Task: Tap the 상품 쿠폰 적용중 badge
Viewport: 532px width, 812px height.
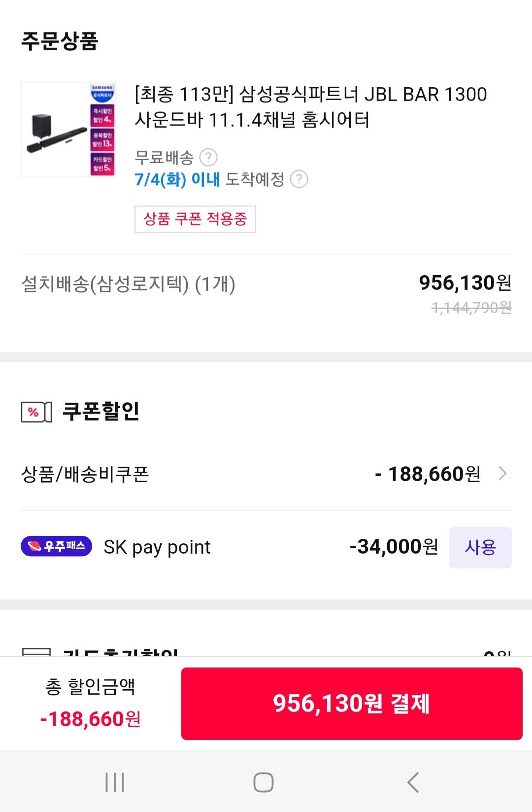Action: point(195,219)
